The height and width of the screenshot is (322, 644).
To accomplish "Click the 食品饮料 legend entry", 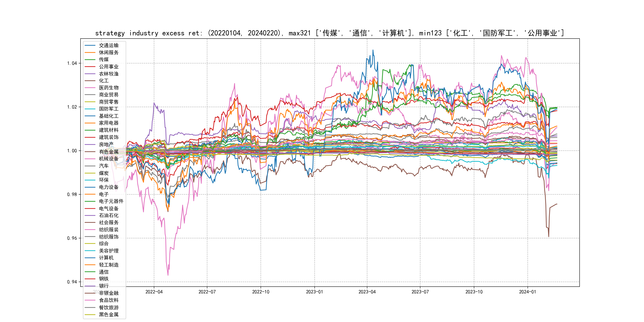I will pyautogui.click(x=109, y=300).
